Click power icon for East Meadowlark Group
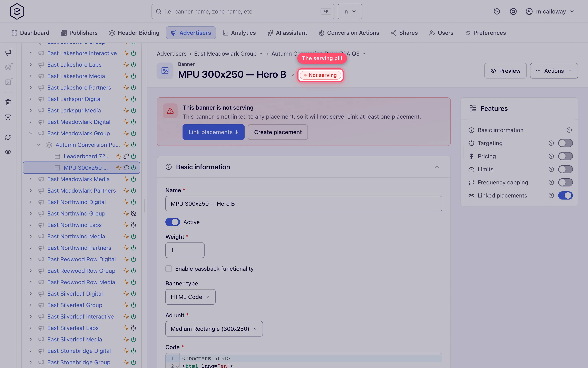The height and width of the screenshot is (368, 588). click(133, 133)
